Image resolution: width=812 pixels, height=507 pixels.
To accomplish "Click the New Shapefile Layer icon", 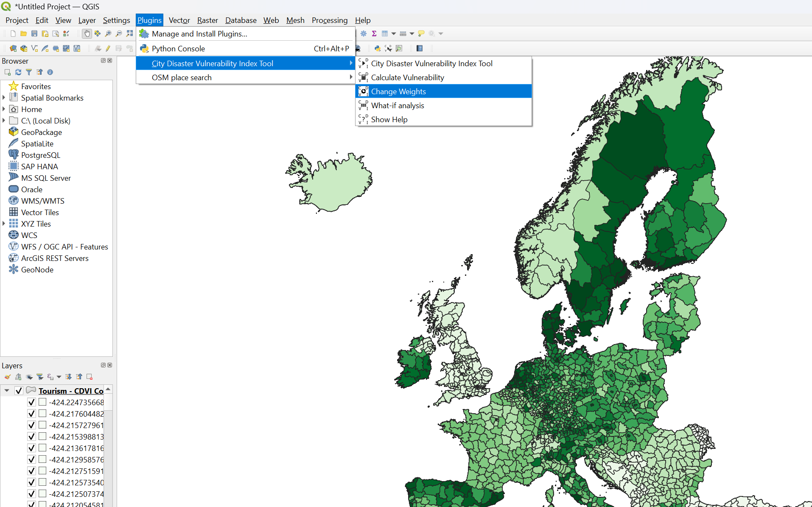I will coord(34,48).
